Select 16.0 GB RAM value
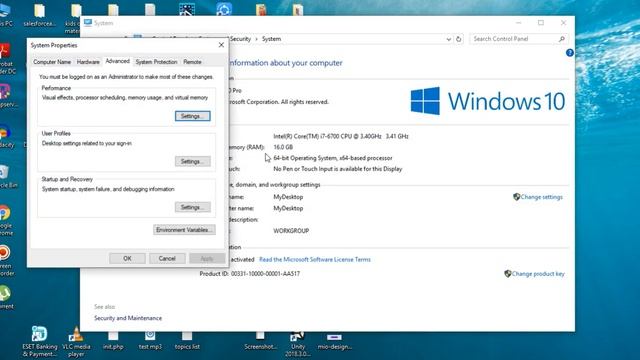 pyautogui.click(x=283, y=147)
